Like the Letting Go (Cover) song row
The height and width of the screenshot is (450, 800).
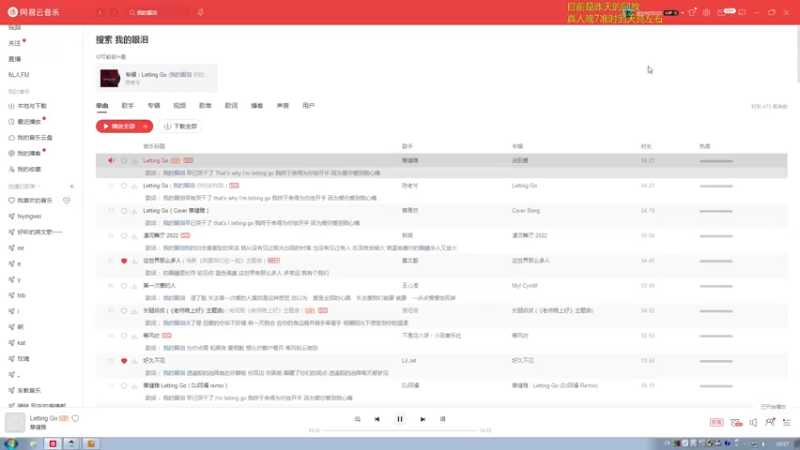[x=124, y=211]
